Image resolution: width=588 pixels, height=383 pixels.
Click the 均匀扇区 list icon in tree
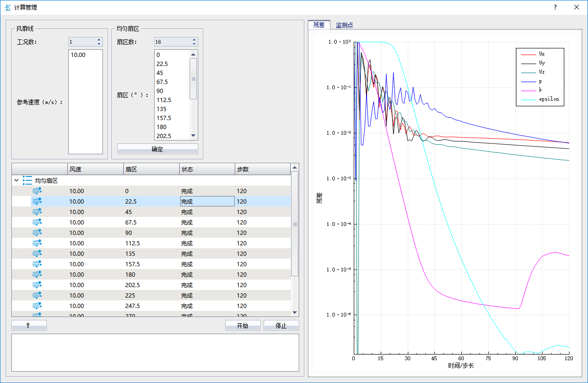point(28,180)
